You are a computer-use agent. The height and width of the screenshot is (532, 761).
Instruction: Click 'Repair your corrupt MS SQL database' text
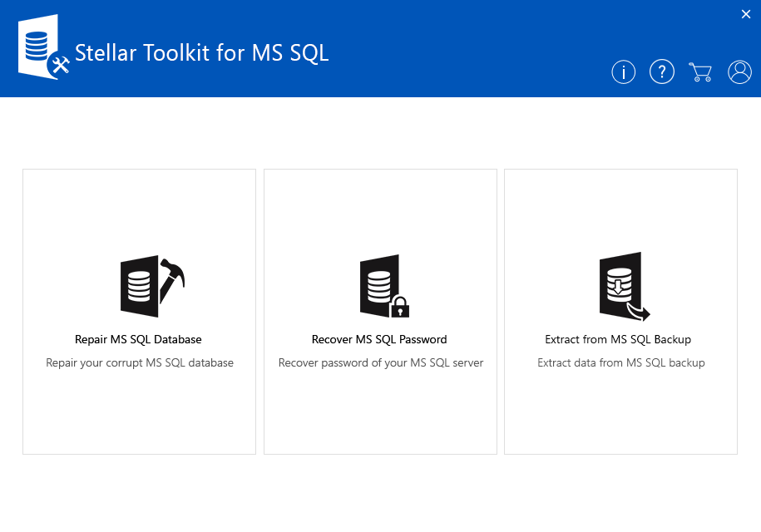point(140,362)
